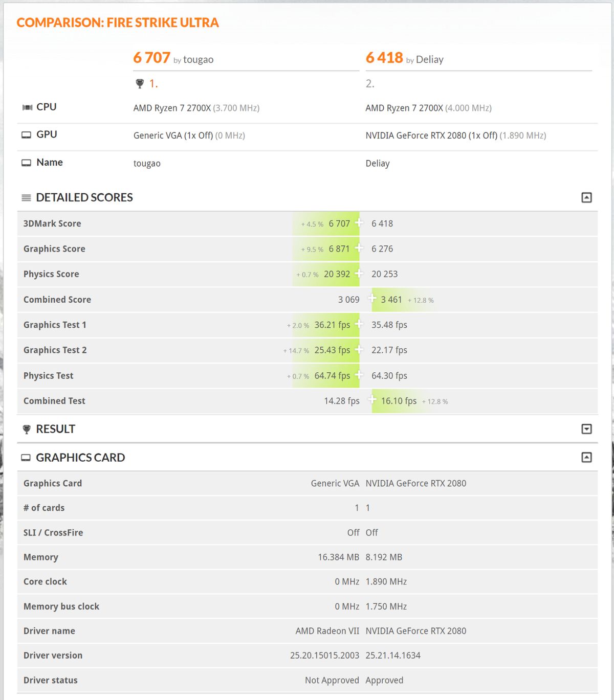614x700 pixels.
Task: Expand the Result section
Action: 586,429
